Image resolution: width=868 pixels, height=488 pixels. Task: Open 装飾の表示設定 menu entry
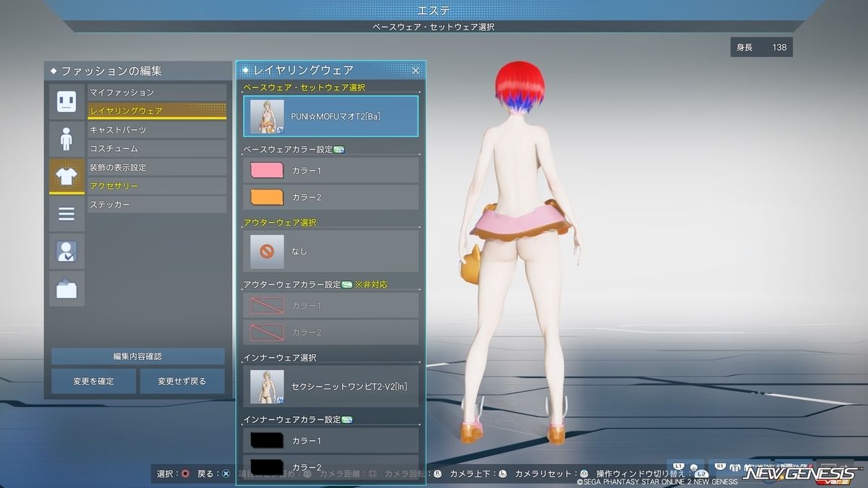(157, 168)
